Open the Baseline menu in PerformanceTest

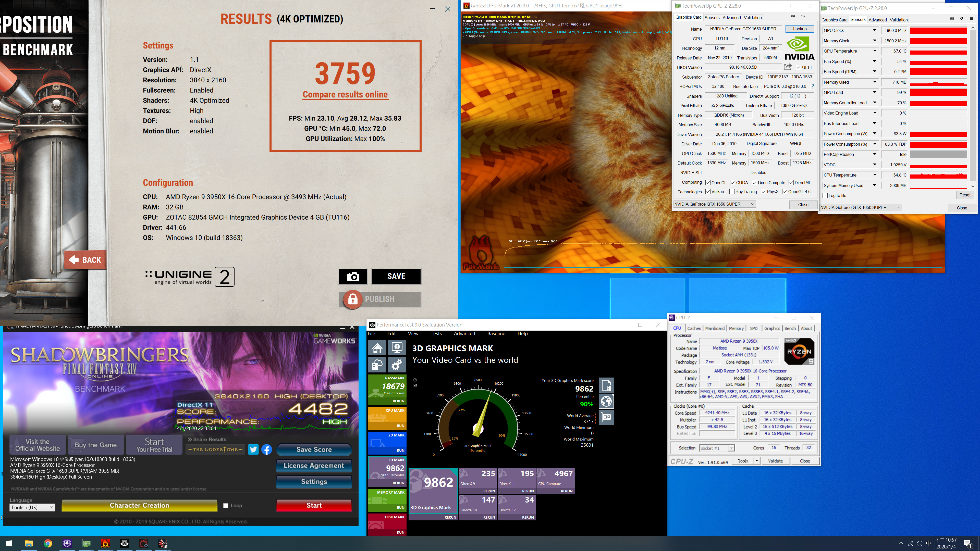click(496, 333)
